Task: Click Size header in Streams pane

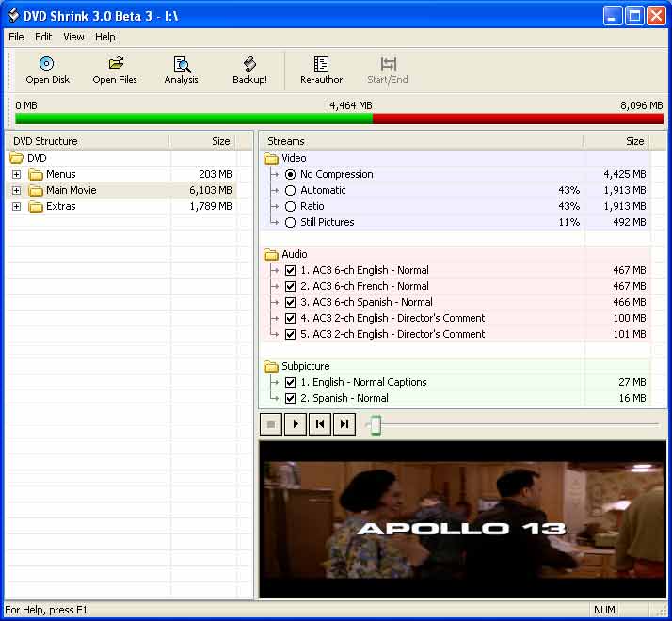Action: [616, 141]
